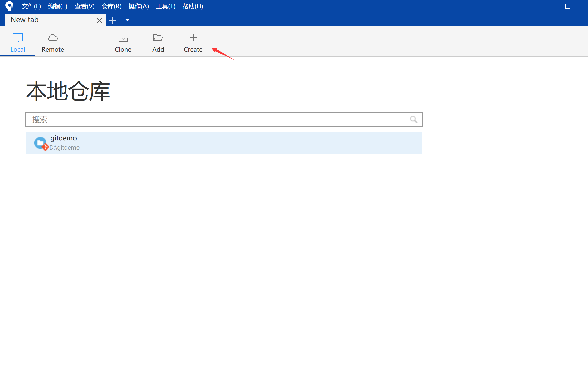Open the 编辑(E) menu
Screen dimensions: 588x373
(57, 6)
